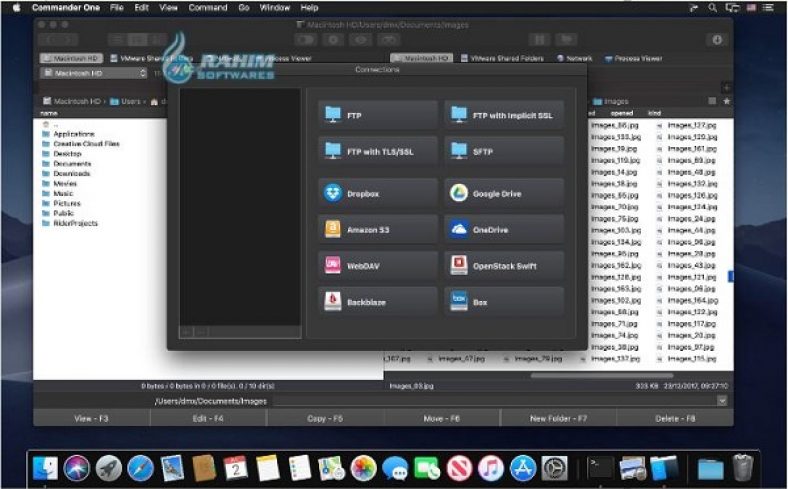Click the Delete - F8 button
The image size is (788, 489).
coord(675,418)
